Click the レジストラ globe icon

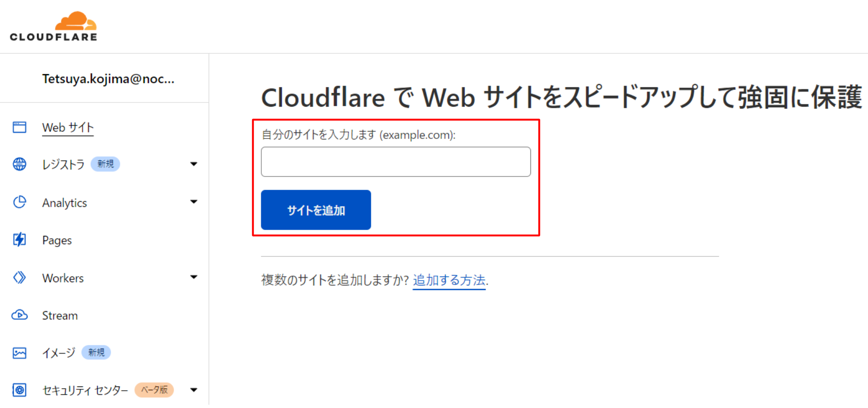point(20,164)
